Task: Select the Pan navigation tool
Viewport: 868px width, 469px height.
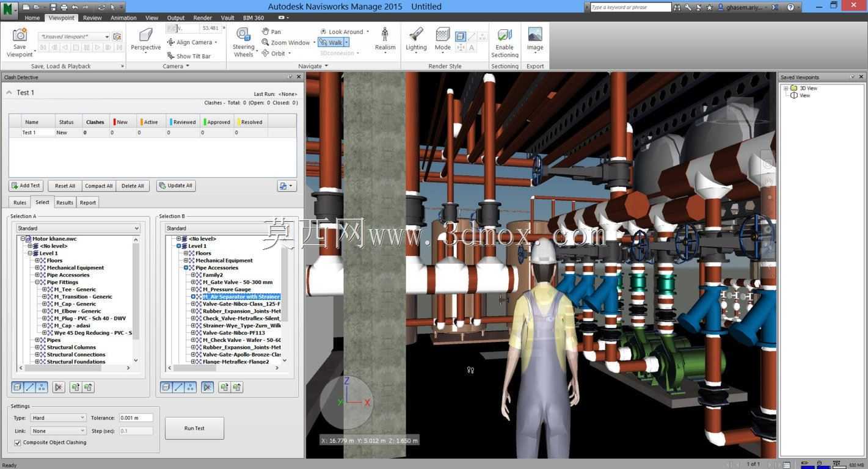Action: [271, 32]
